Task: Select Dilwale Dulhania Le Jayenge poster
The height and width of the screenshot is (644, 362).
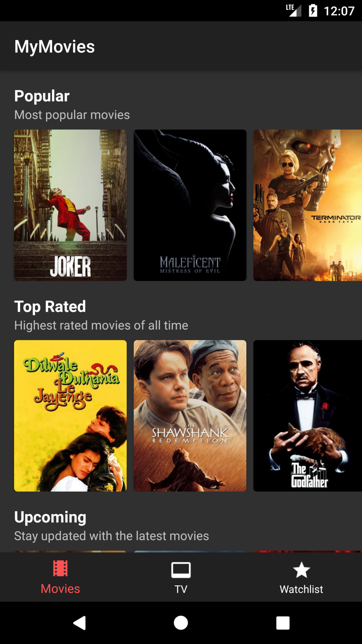Action: click(70, 416)
